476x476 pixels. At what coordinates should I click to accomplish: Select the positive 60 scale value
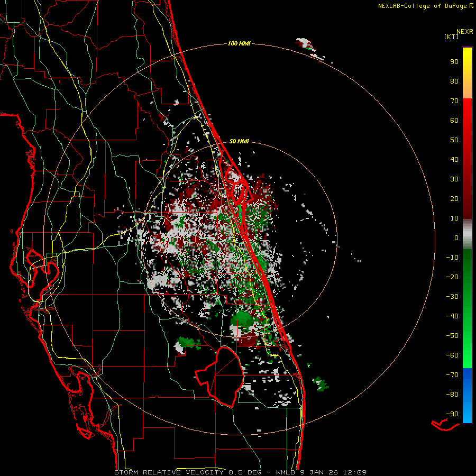(x=454, y=121)
